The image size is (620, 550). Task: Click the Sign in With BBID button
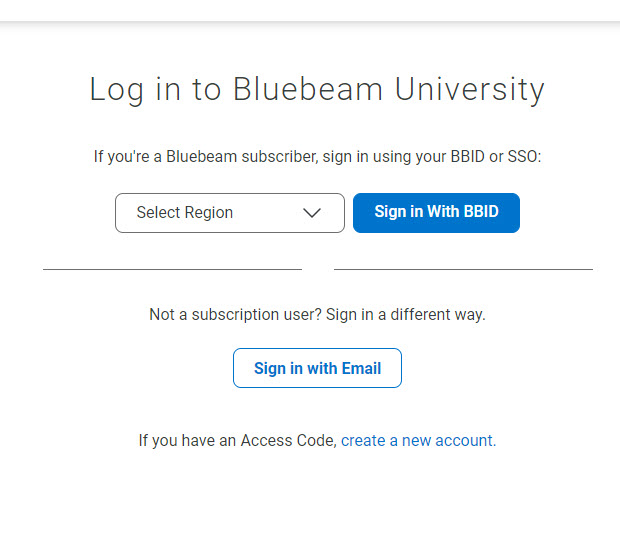436,213
